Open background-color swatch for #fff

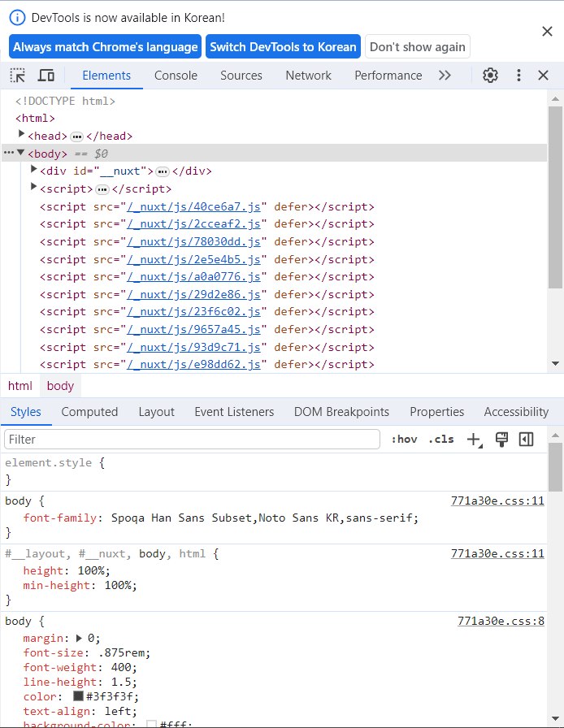click(x=151, y=724)
